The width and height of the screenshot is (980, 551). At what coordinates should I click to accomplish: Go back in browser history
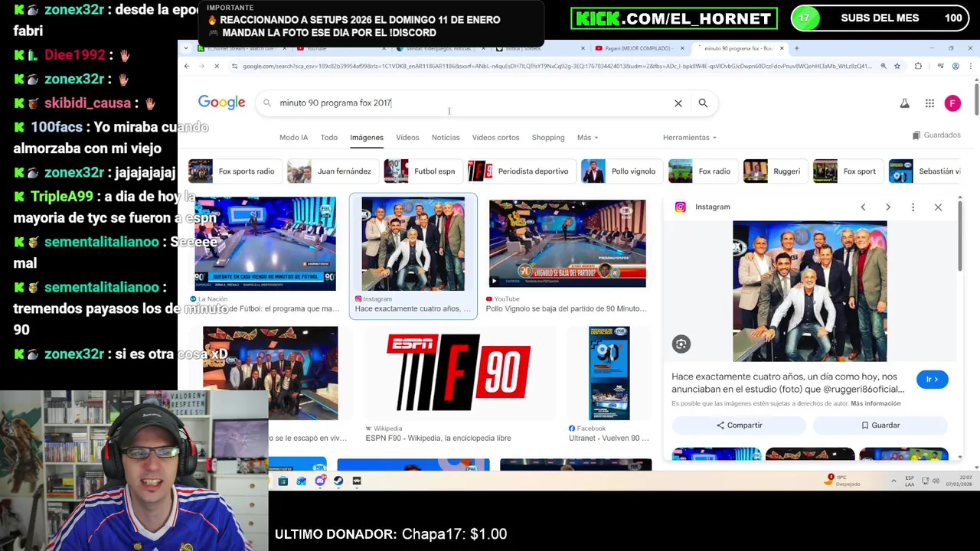pos(187,67)
